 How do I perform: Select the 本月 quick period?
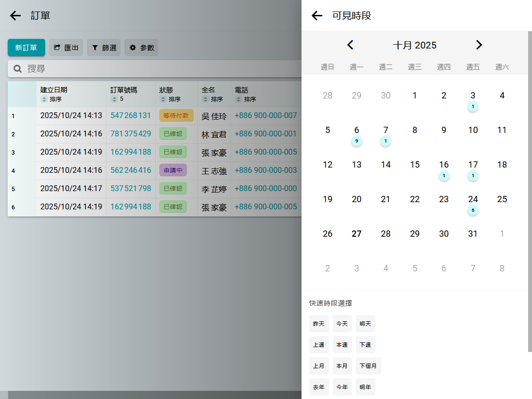point(342,366)
